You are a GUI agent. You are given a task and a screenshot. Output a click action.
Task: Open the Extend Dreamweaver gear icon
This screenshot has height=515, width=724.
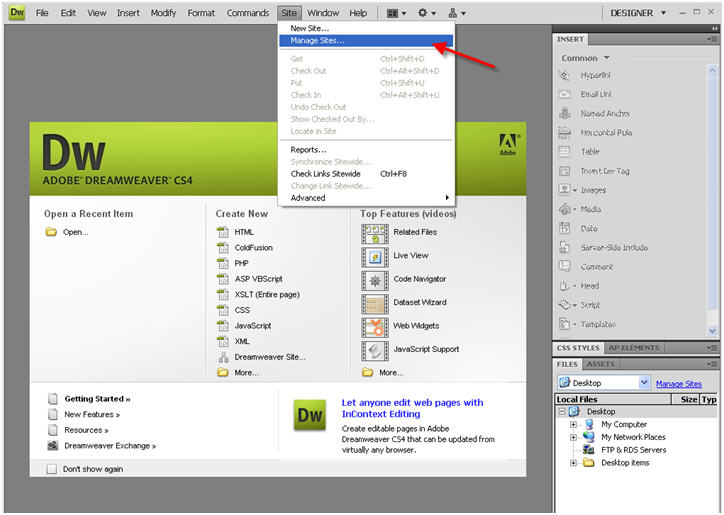[426, 13]
